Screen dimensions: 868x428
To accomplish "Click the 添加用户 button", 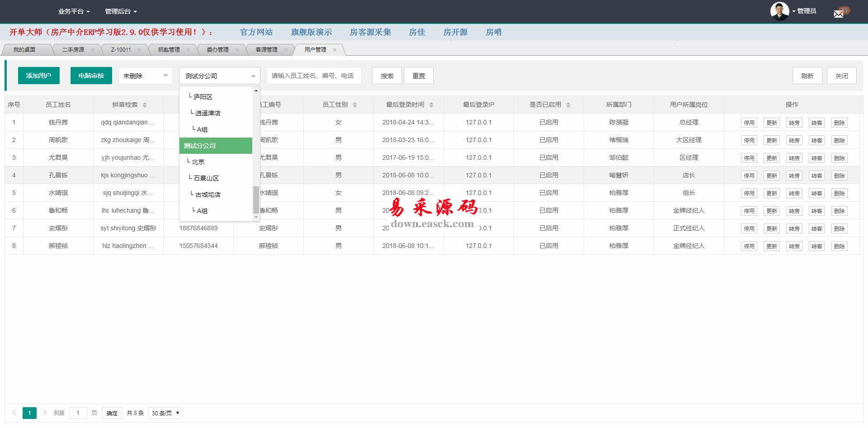I will 39,76.
